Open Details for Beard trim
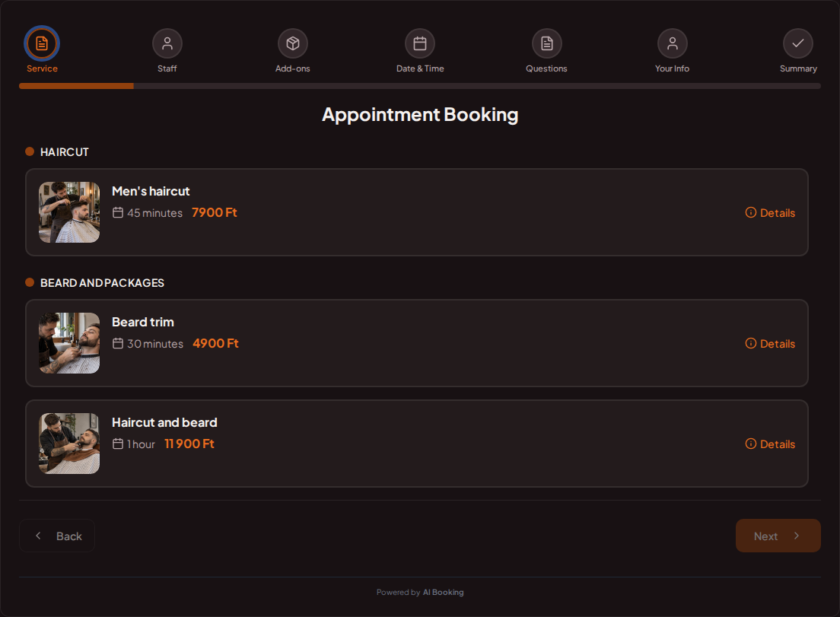 tap(770, 343)
